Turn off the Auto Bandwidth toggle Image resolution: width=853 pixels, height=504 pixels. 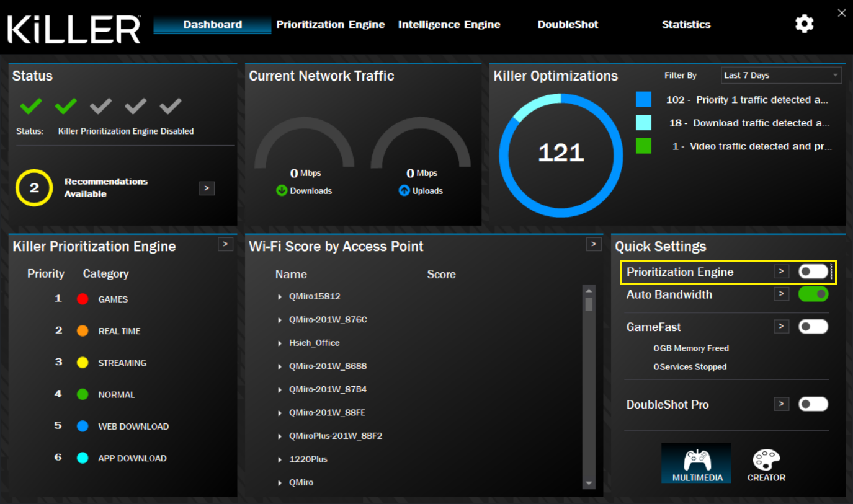pyautogui.click(x=813, y=294)
